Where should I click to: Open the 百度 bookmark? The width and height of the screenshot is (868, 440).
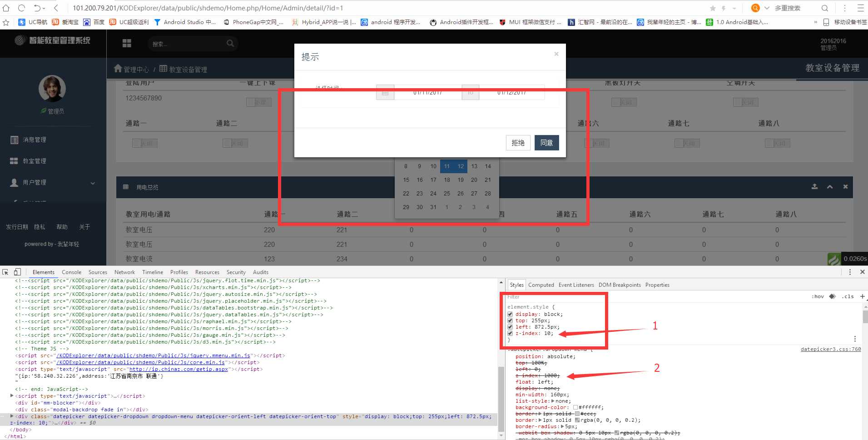pyautogui.click(x=94, y=22)
